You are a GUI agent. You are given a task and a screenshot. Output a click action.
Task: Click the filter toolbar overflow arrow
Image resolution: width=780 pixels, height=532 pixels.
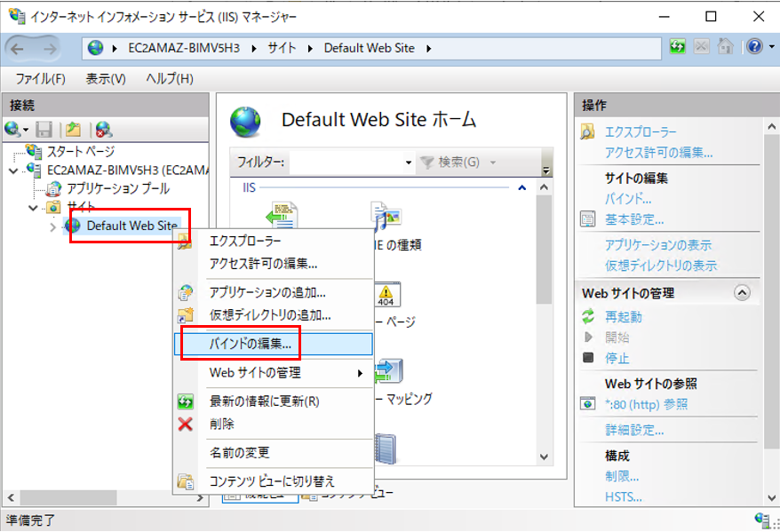click(546, 170)
